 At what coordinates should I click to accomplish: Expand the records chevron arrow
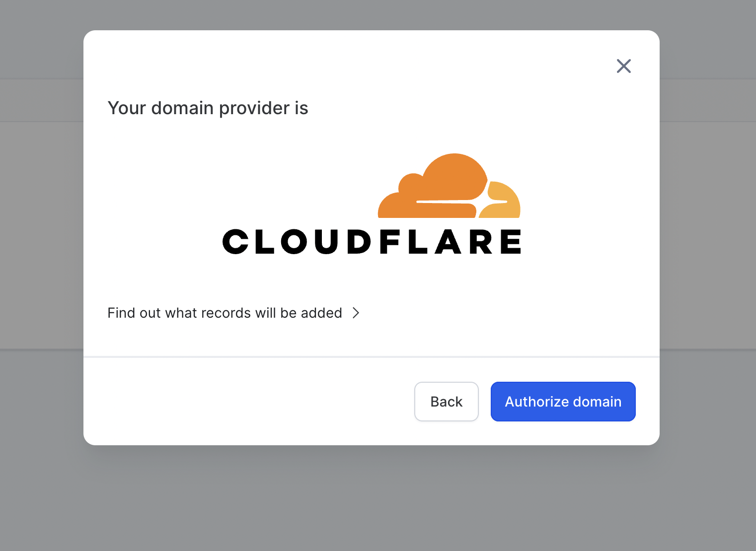(356, 313)
